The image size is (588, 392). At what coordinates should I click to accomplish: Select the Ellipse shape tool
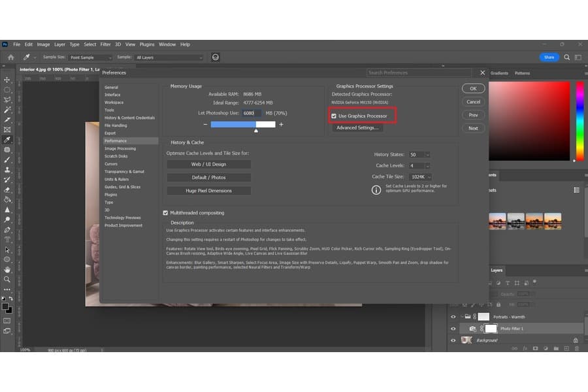click(x=7, y=259)
